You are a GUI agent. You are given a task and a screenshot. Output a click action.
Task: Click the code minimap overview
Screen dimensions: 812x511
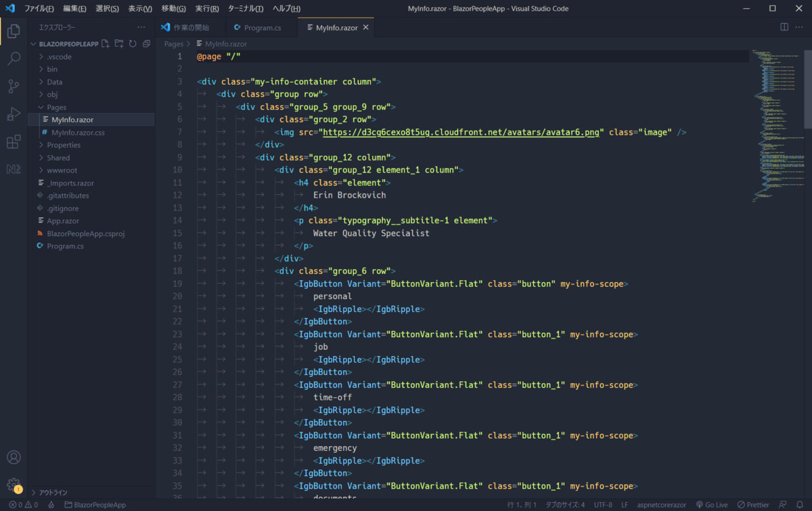[x=777, y=125]
